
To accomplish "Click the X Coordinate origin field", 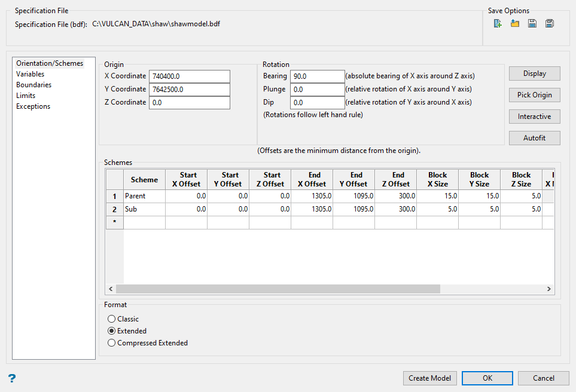I will (x=190, y=76).
